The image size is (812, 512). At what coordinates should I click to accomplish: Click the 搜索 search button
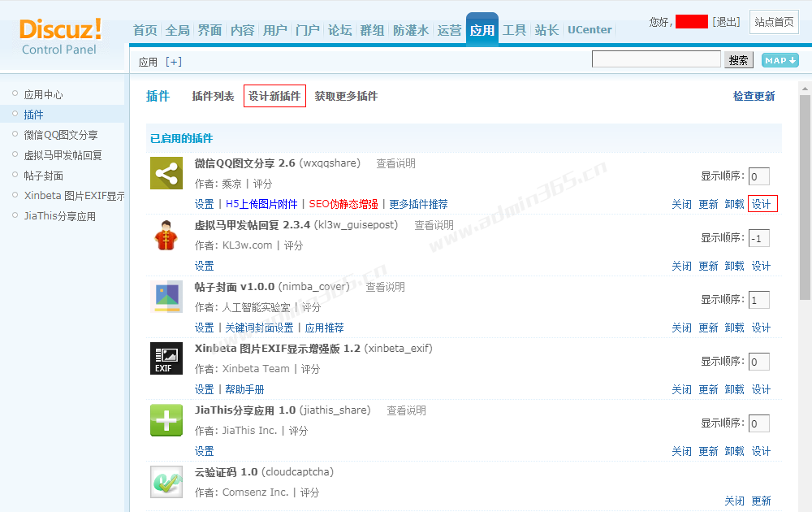click(x=738, y=60)
